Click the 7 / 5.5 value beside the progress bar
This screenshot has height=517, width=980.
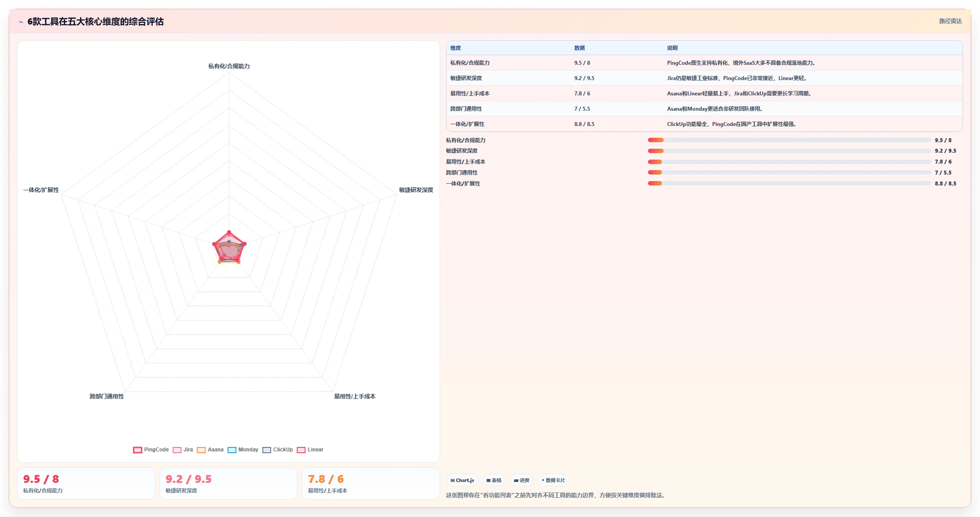pyautogui.click(x=943, y=173)
